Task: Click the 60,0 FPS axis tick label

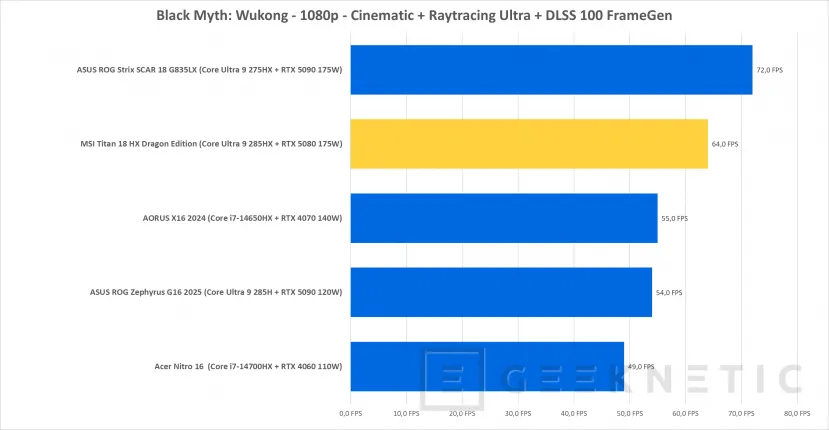Action: tap(685, 414)
